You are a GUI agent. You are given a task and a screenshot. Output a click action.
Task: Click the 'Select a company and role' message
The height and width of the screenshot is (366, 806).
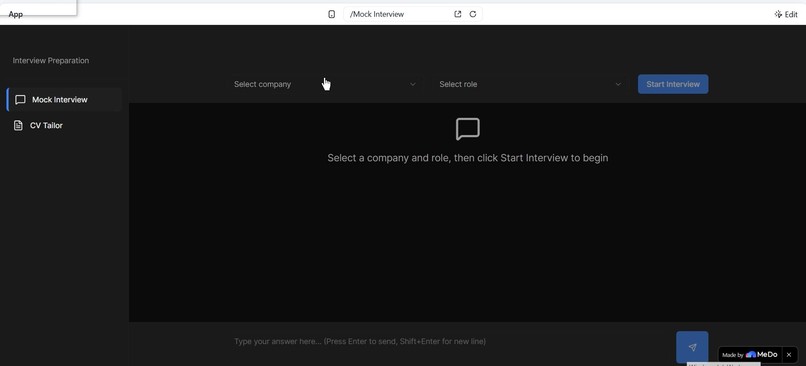(x=468, y=158)
